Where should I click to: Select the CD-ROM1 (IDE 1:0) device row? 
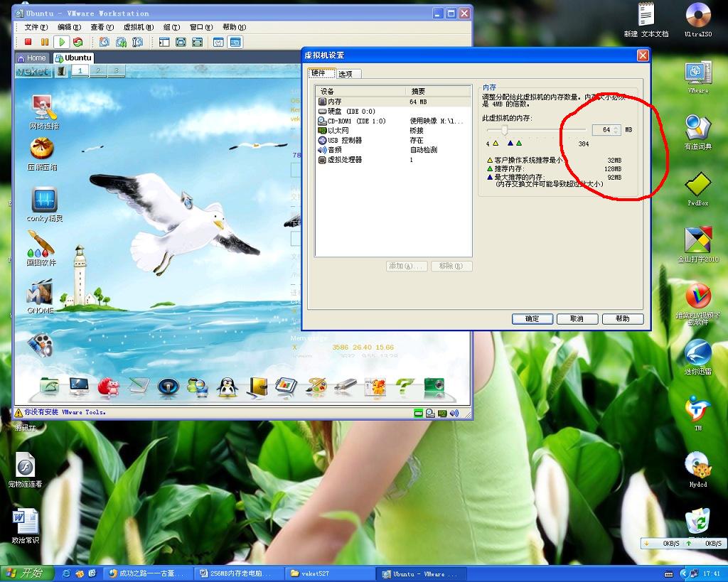392,121
